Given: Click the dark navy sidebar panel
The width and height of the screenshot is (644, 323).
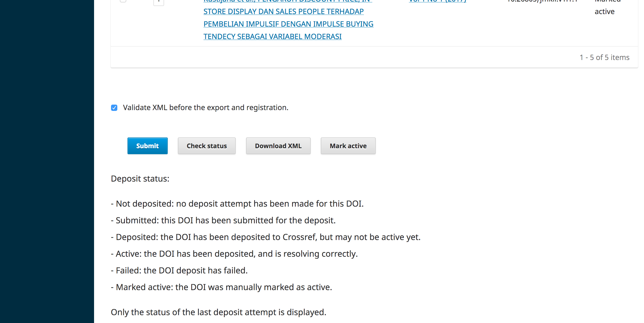Looking at the screenshot, I should (47, 162).
